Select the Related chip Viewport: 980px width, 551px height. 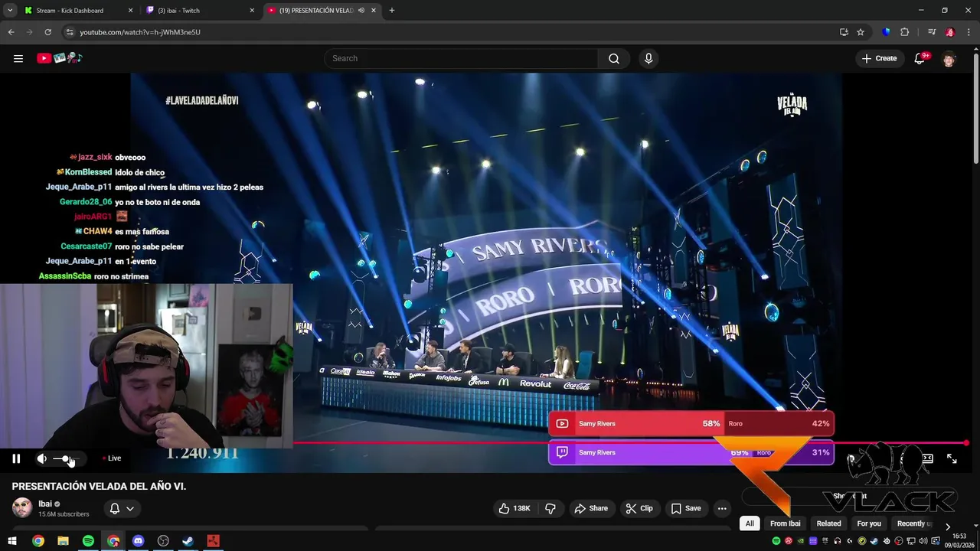828,523
